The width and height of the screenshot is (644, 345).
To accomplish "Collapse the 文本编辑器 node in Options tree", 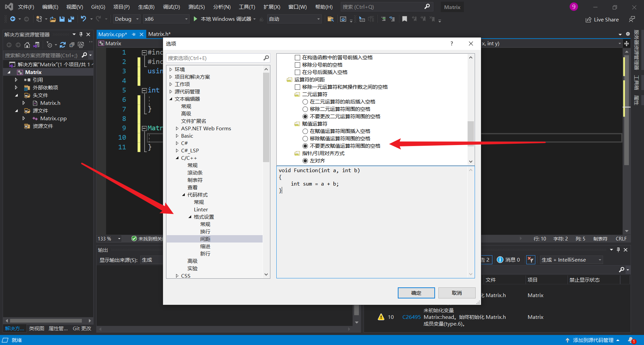I will point(171,99).
